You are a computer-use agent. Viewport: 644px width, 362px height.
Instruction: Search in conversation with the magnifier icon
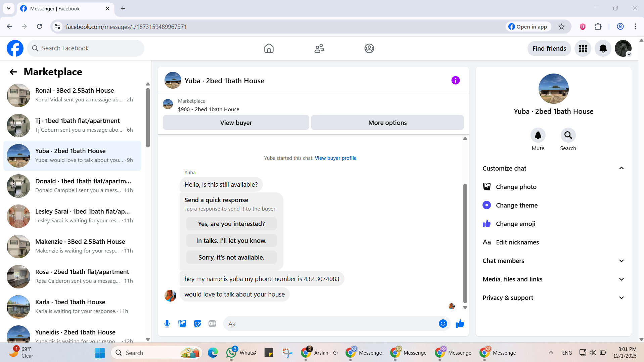tap(568, 135)
